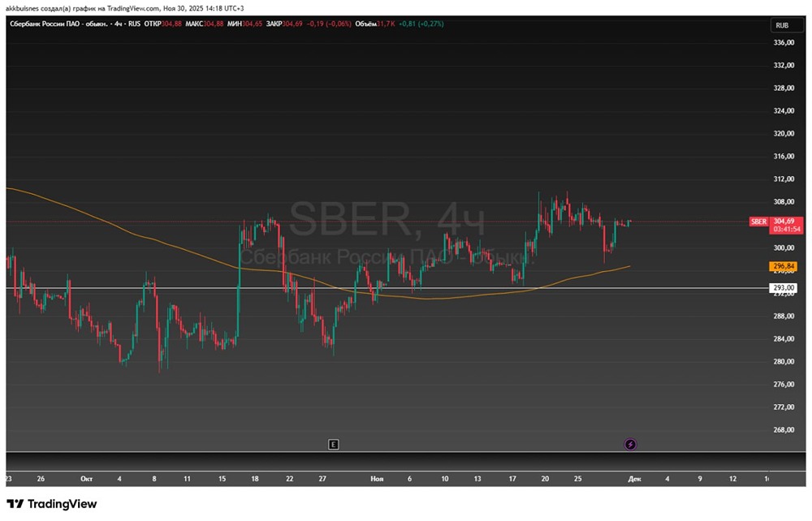Image resolution: width=812 pixels, height=521 pixels.
Task: Click the 312,00 price axis label
Action: tap(784, 179)
